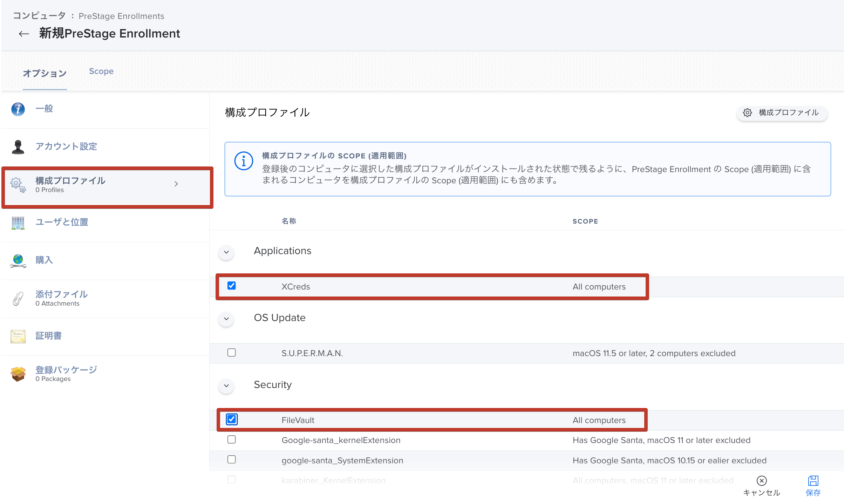Open the 一般 settings section
844x504 pixels.
[x=105, y=109]
